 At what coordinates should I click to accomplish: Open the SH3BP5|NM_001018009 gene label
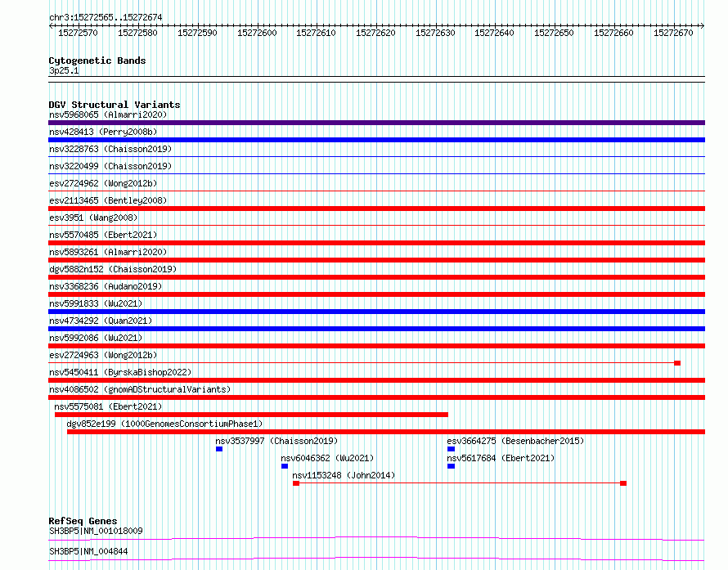point(96,531)
